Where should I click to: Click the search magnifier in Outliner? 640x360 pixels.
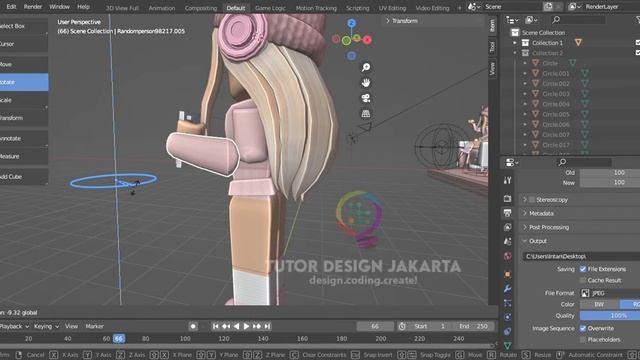(x=556, y=20)
